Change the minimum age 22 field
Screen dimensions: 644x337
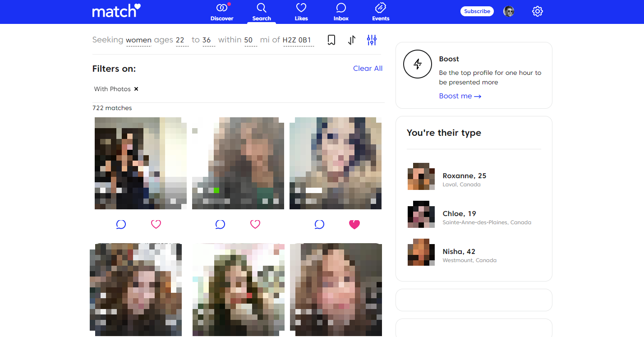[x=180, y=40]
